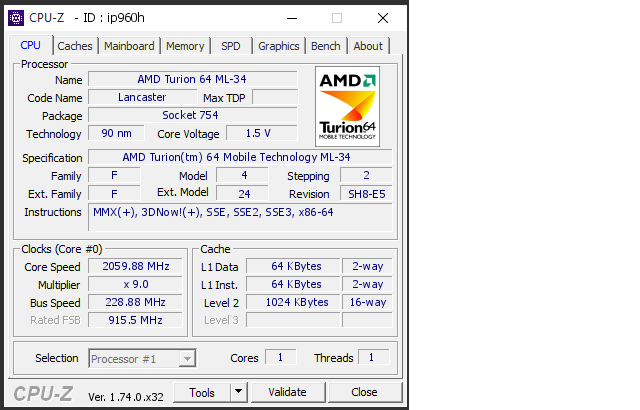Click the Name field AMD Turion 64 ML-34
Image resolution: width=640 pixels, height=410 pixels.
(192, 79)
